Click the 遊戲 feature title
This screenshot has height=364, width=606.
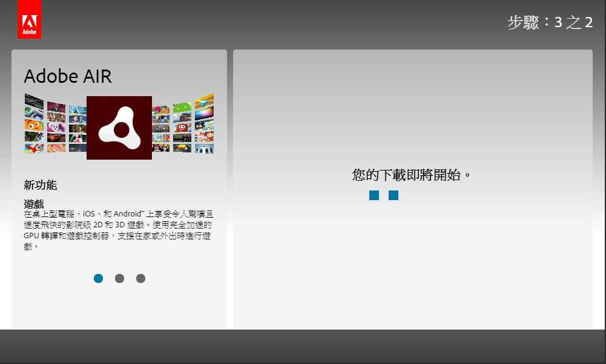34,204
